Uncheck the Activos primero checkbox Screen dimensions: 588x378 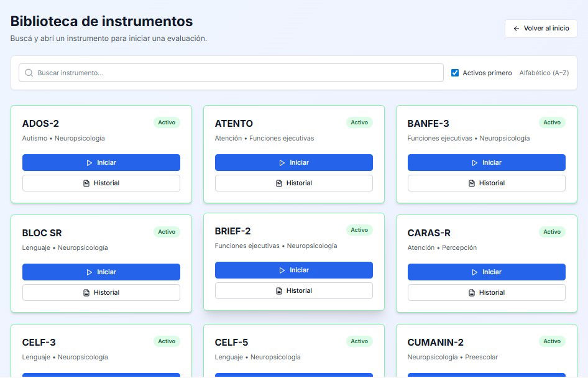455,73
